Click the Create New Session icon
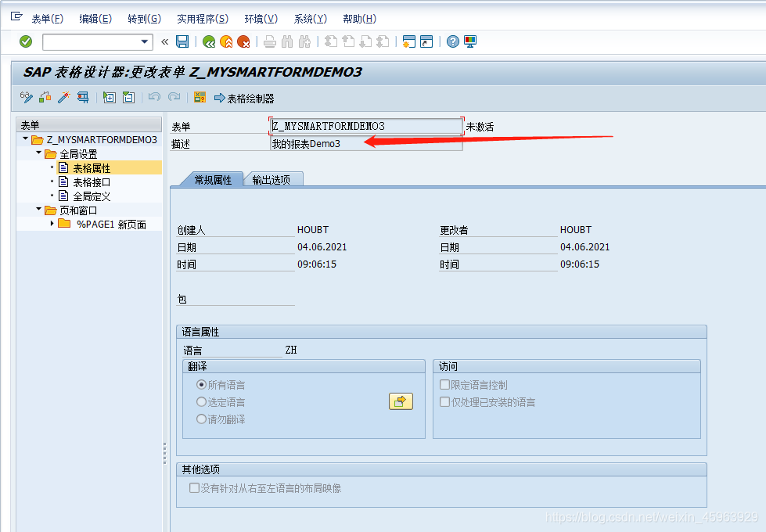 pos(409,42)
